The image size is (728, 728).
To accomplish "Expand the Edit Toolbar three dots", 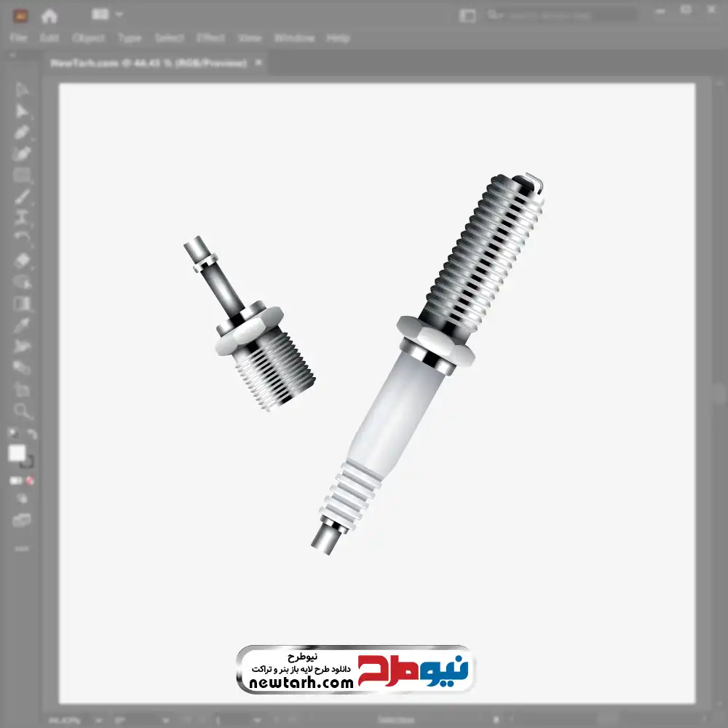I will pos(22,548).
